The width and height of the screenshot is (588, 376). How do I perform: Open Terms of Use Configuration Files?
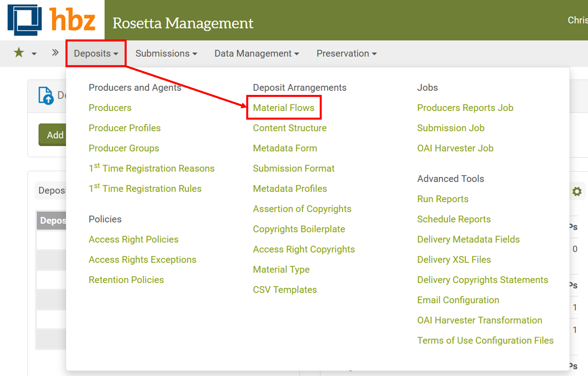tap(485, 340)
